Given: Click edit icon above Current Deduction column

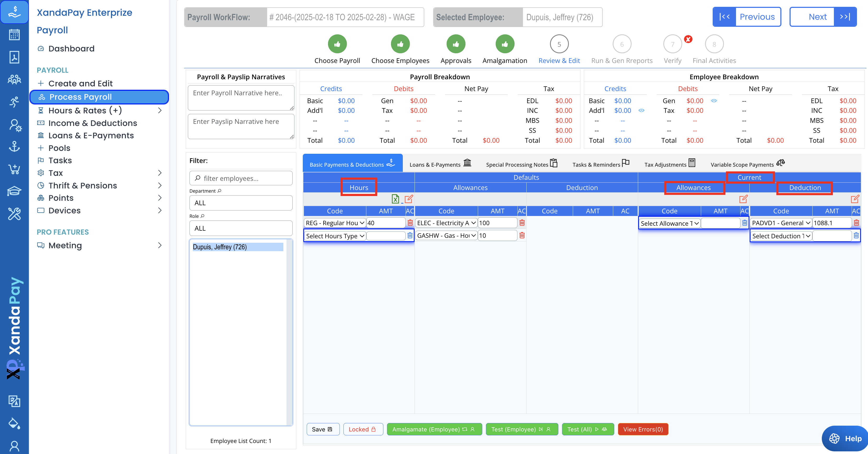Looking at the screenshot, I should (x=855, y=199).
